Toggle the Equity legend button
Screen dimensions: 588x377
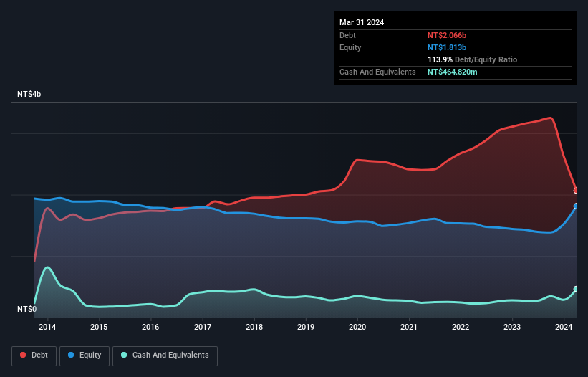(x=85, y=355)
